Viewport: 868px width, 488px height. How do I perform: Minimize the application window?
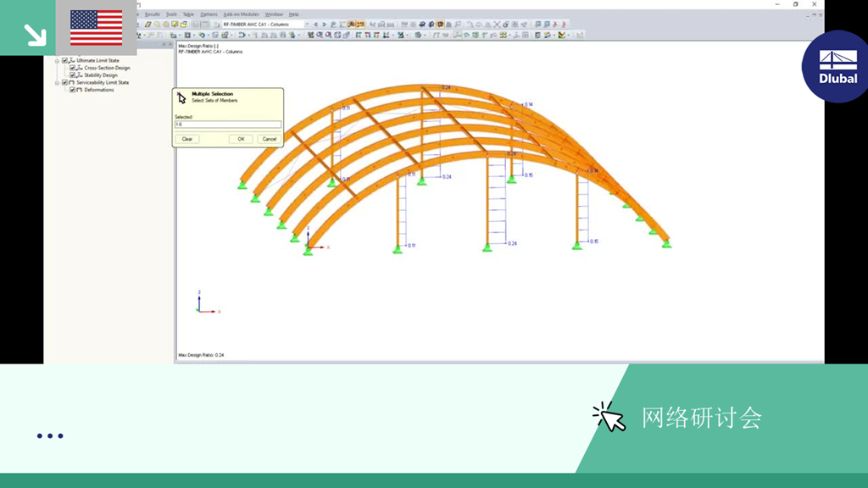point(777,4)
